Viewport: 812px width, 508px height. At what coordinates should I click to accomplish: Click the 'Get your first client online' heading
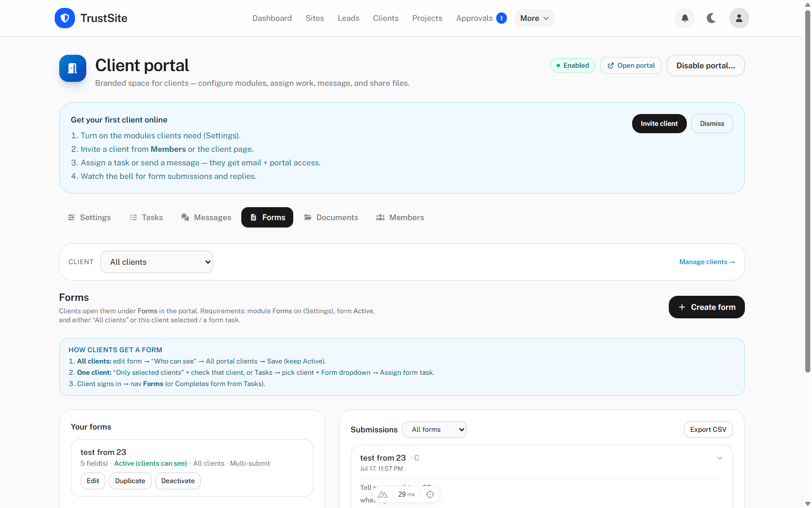(x=119, y=120)
